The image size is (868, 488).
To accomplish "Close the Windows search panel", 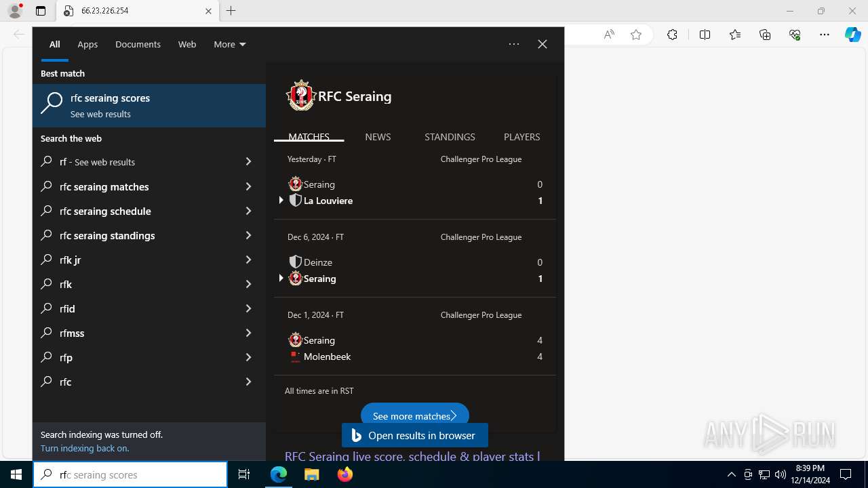I will coord(542,44).
